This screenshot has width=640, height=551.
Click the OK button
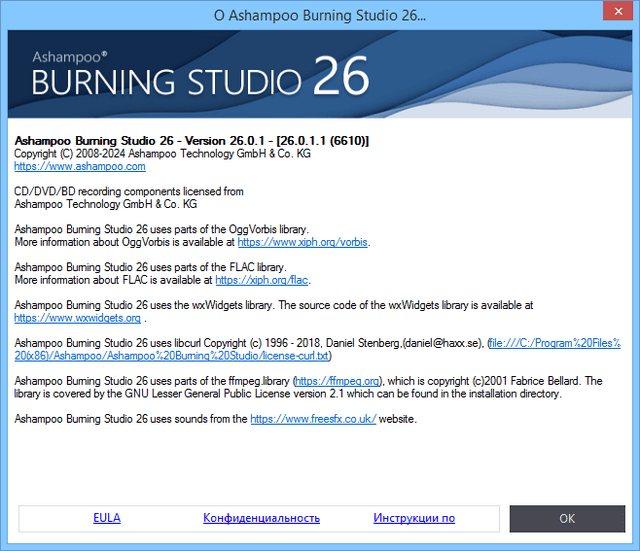[567, 518]
